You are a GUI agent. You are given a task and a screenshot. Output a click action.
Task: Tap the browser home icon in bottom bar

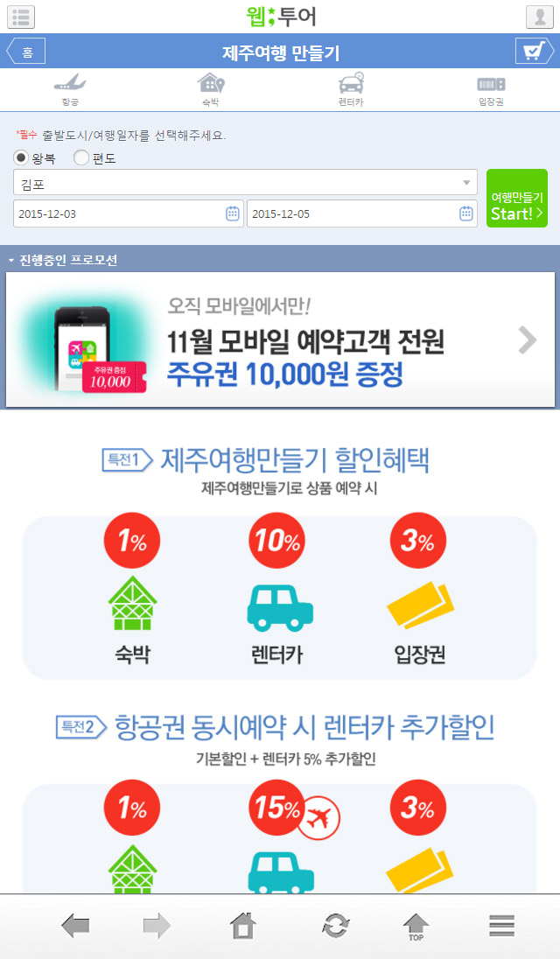[x=242, y=926]
